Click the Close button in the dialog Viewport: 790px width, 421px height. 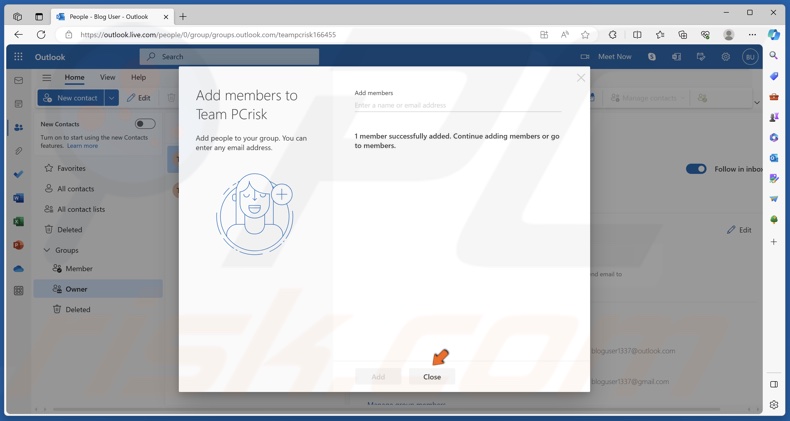click(432, 377)
